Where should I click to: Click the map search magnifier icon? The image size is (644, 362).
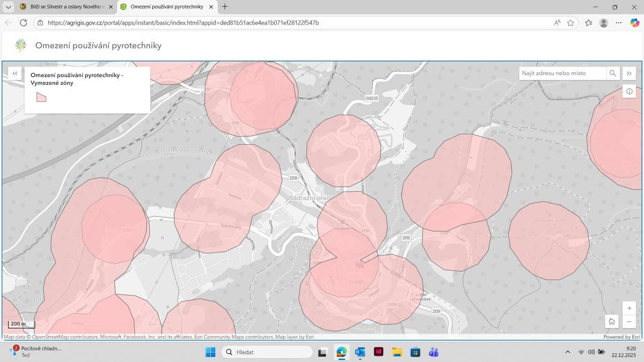coord(612,73)
